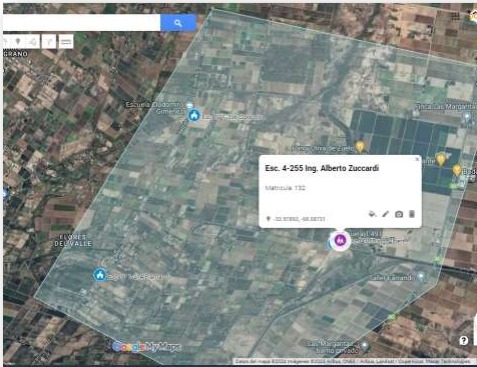Click the purple school marker pin
The width and height of the screenshot is (477, 367).
click(340, 240)
